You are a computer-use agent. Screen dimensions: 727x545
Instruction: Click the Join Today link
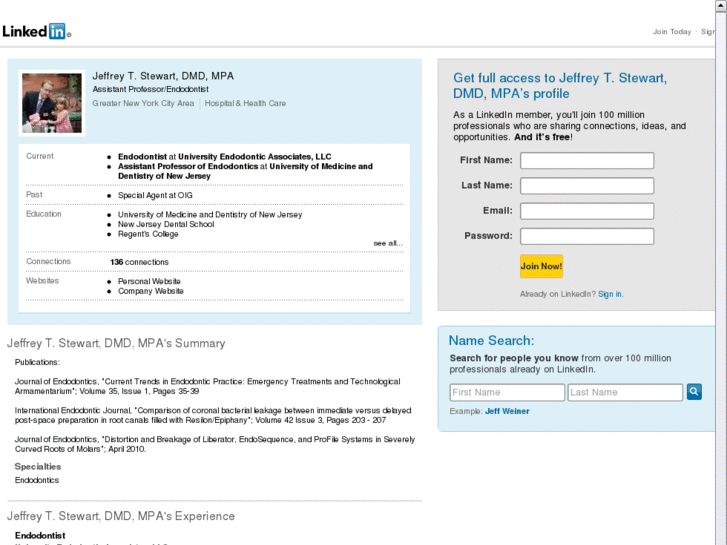pos(672,32)
